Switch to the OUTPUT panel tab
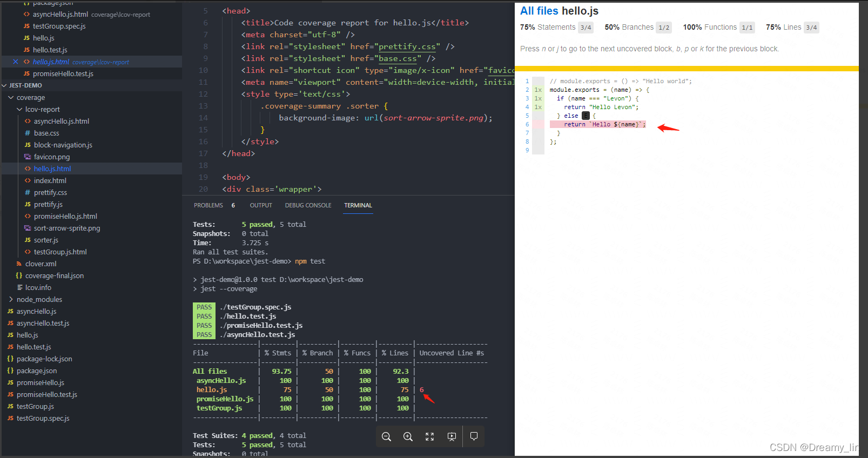The height and width of the screenshot is (458, 868). [261, 205]
